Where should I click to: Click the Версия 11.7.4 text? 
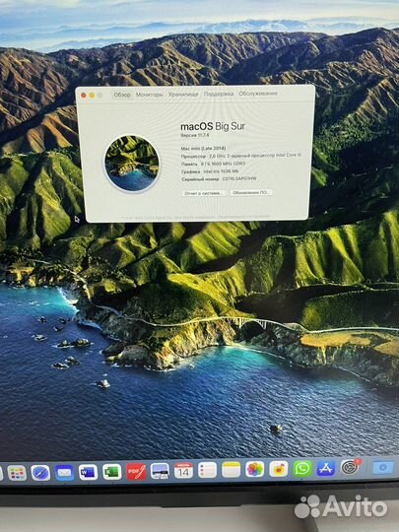[195, 135]
